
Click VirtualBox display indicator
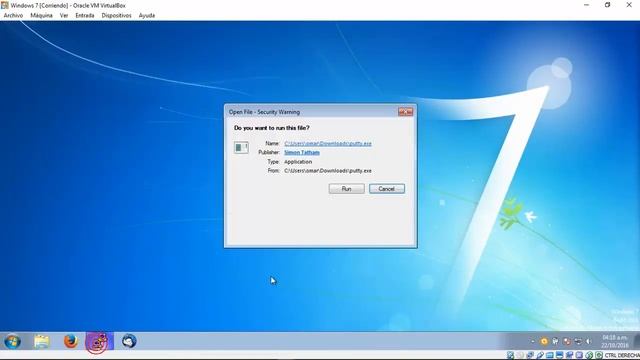click(x=560, y=355)
